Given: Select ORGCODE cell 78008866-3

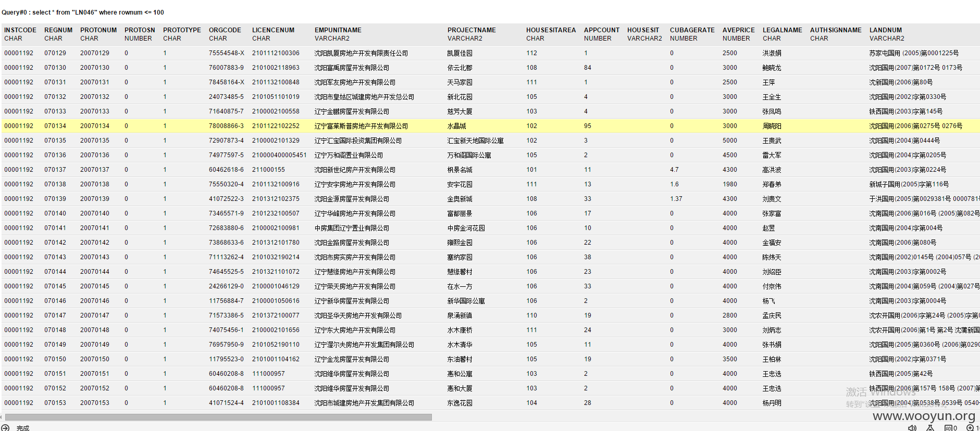Looking at the screenshot, I should [x=226, y=126].
